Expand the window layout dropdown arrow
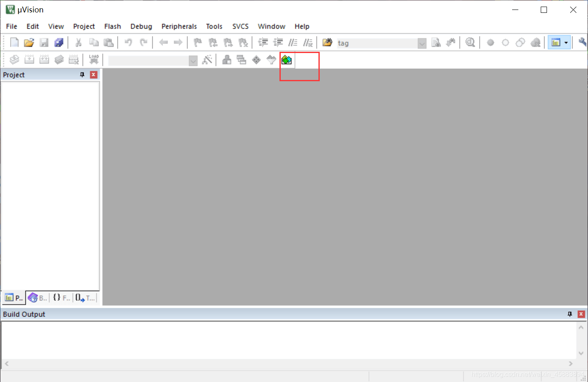 [566, 42]
